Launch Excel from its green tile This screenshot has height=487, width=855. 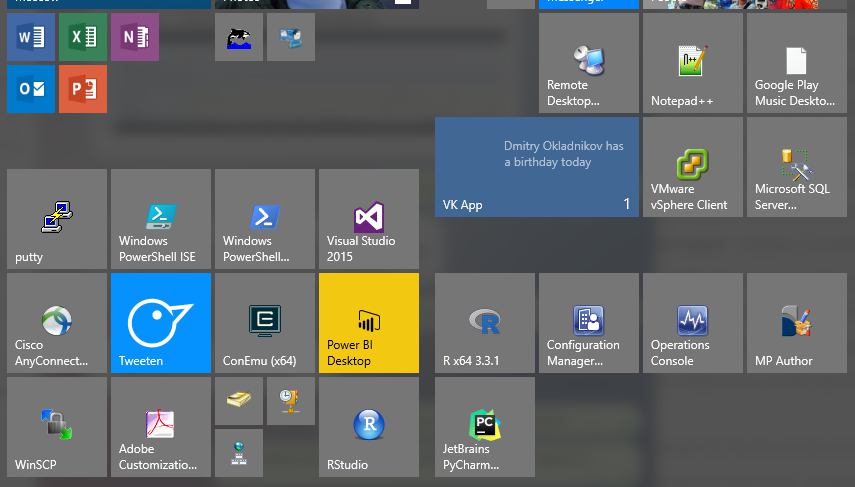(x=83, y=37)
